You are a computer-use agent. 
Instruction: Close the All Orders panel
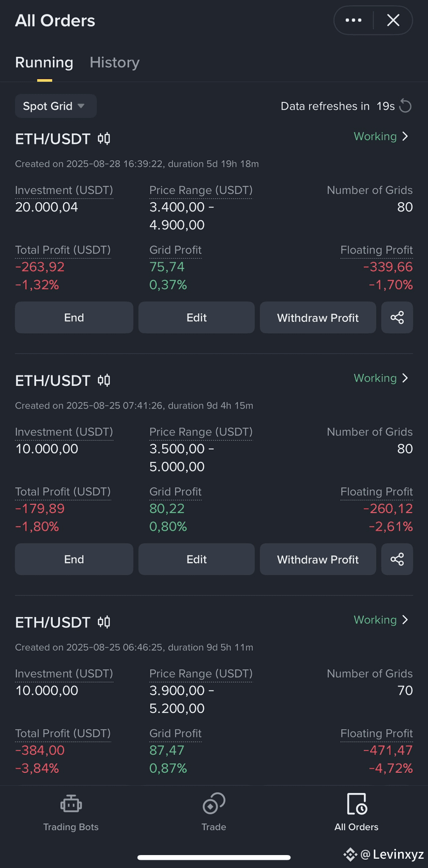point(393,20)
